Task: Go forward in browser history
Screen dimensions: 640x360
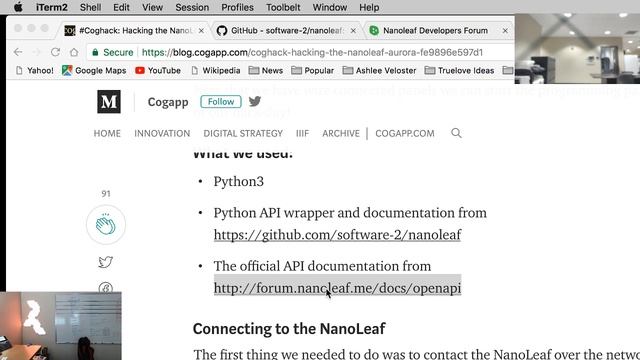Action: 37,52
